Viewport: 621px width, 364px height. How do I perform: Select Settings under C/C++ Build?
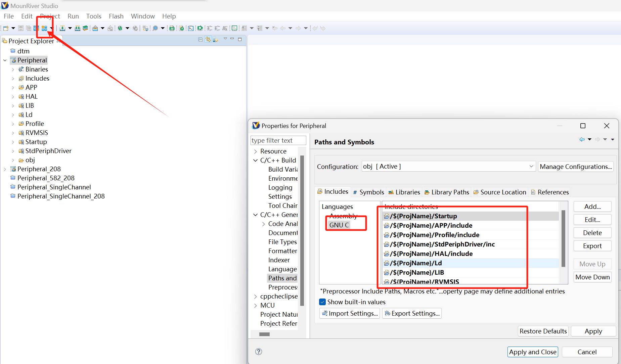280,196
